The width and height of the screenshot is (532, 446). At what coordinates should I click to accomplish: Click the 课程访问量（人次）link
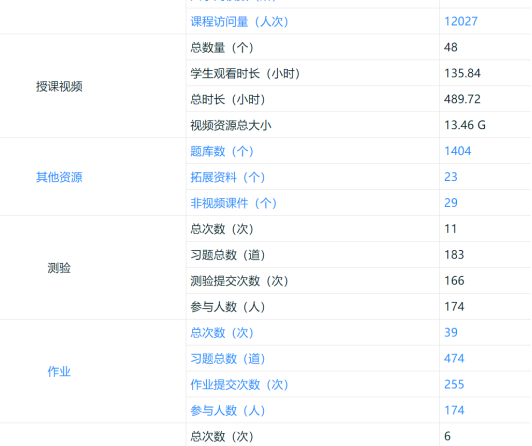click(x=240, y=22)
